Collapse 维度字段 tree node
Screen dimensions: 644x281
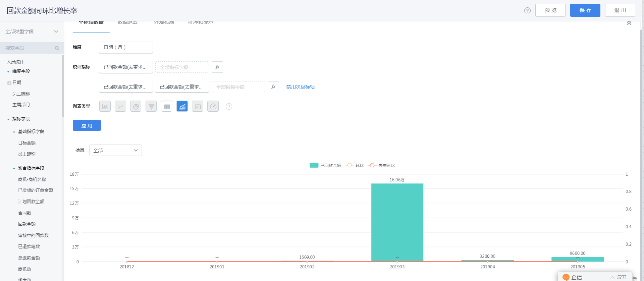point(8,71)
